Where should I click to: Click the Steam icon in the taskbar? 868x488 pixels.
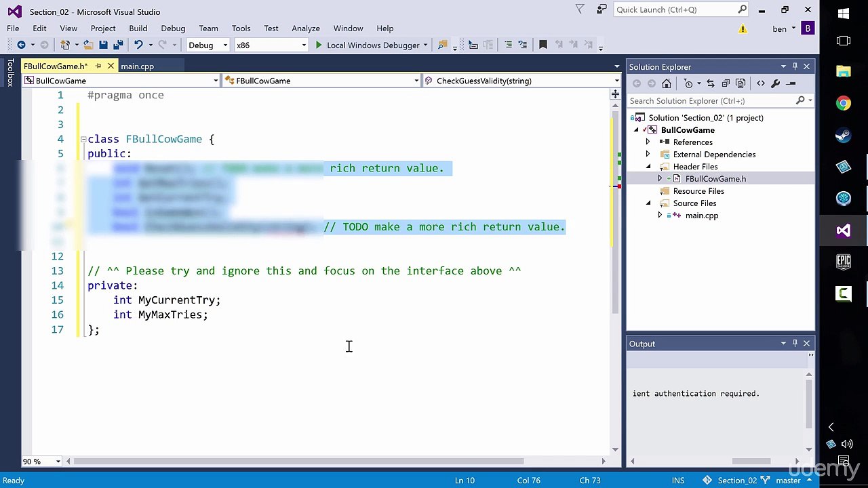[844, 135]
